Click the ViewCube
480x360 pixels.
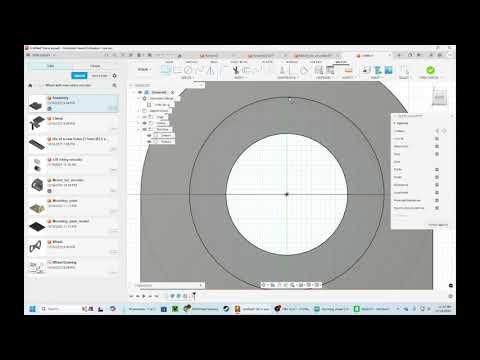pos(439,97)
